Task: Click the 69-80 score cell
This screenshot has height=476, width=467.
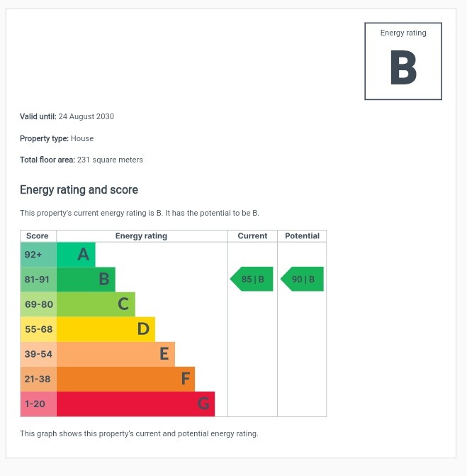Action: pyautogui.click(x=38, y=304)
